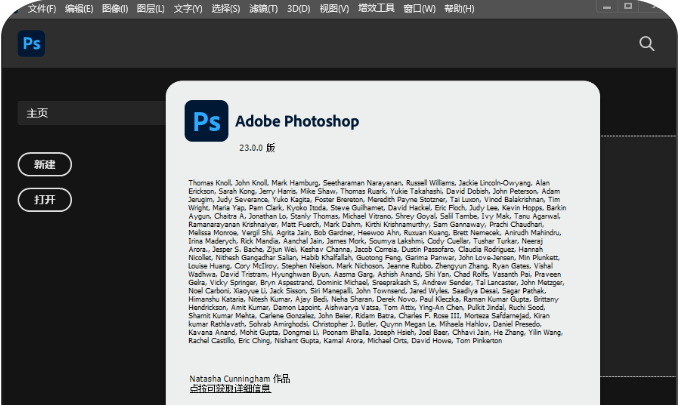This screenshot has height=405, width=678.
Task: Open the 图像(I) menu
Action: pyautogui.click(x=116, y=9)
